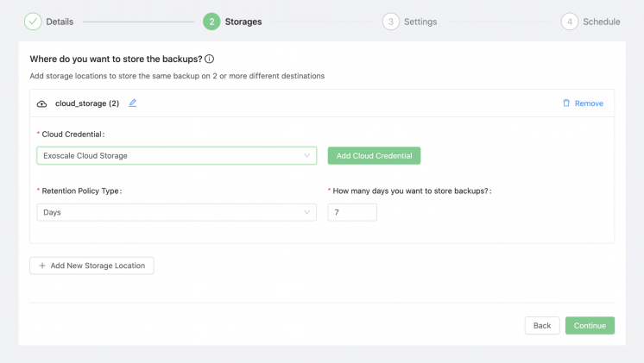The width and height of the screenshot is (644, 363).
Task: Click the info icon beside the backups question
Action: (209, 59)
